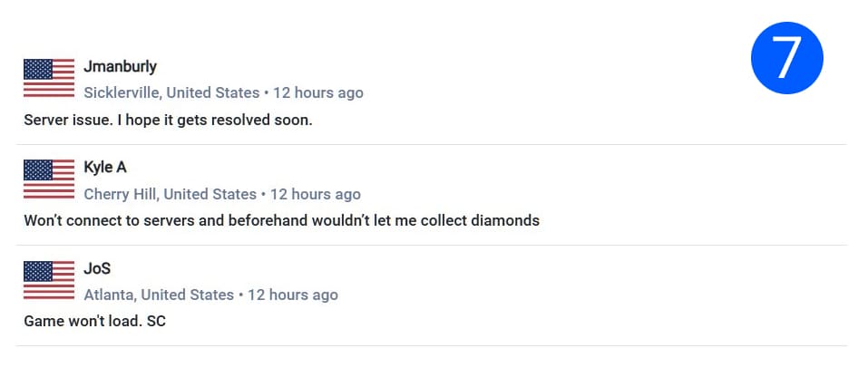Select the JoS username
868x387 pixels.
[x=97, y=268]
